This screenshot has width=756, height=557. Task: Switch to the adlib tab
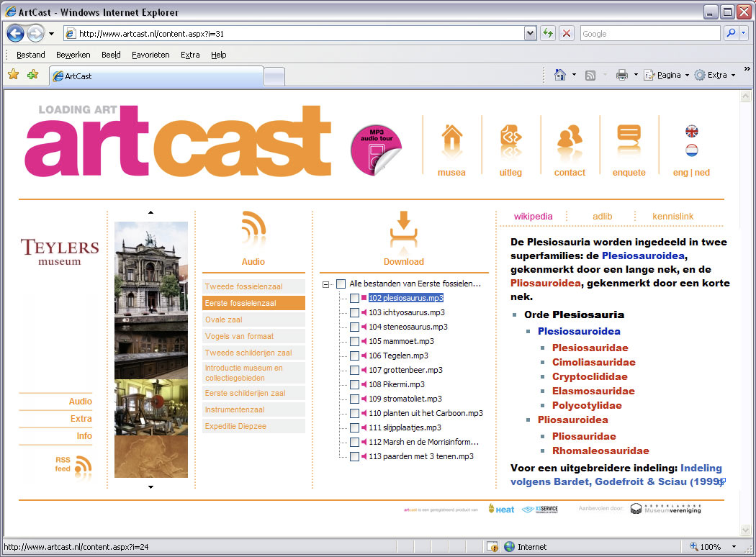pyautogui.click(x=602, y=216)
